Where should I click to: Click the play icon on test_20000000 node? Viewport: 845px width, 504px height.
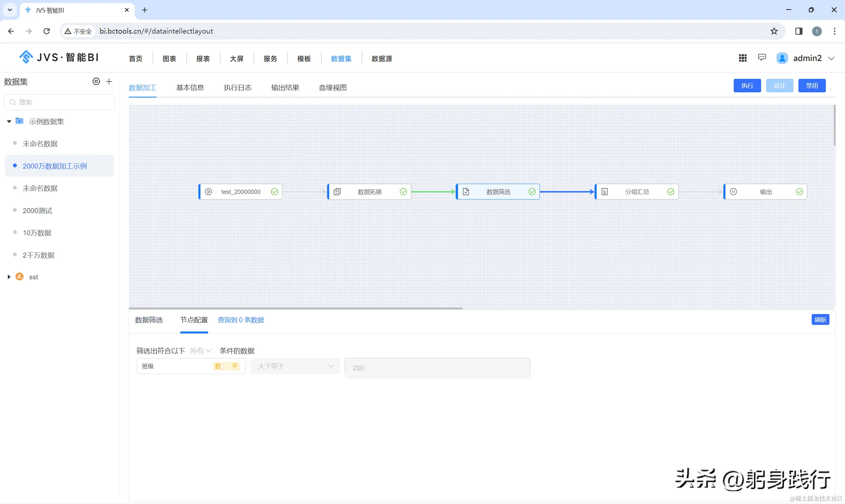point(208,192)
